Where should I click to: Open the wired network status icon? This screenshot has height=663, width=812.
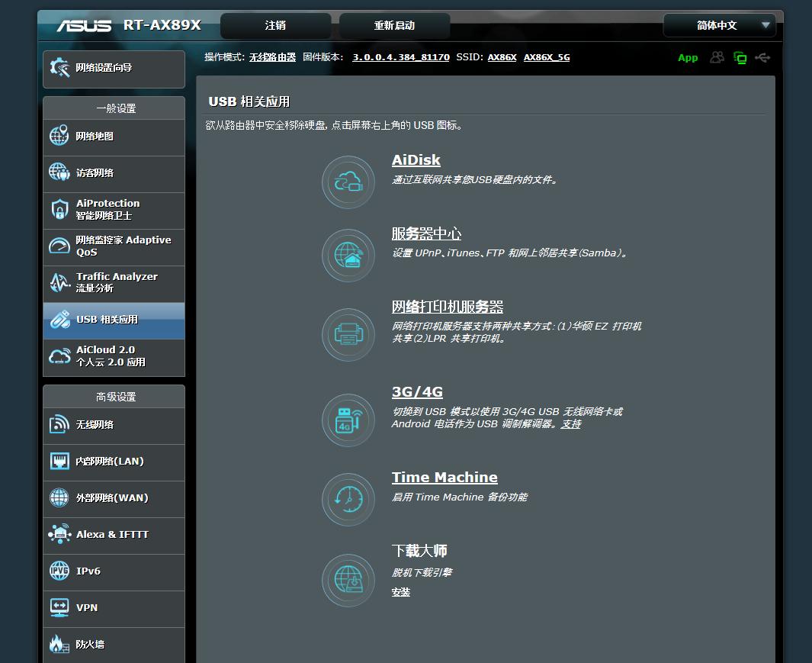pos(740,57)
